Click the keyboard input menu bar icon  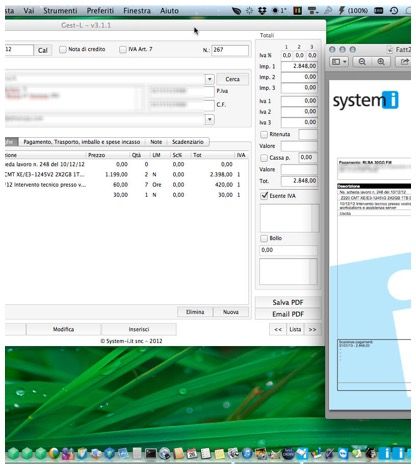[378, 11]
